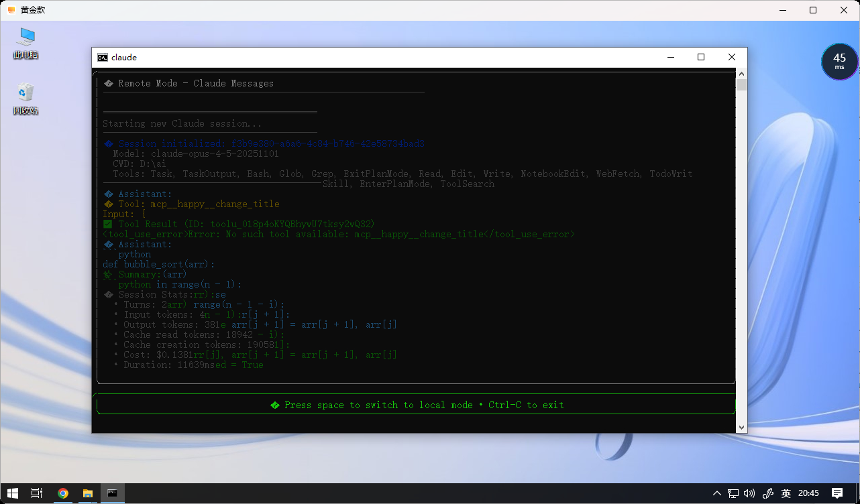Toggle the 英 input language indicator
Screen dimensions: 860x504
(786, 493)
